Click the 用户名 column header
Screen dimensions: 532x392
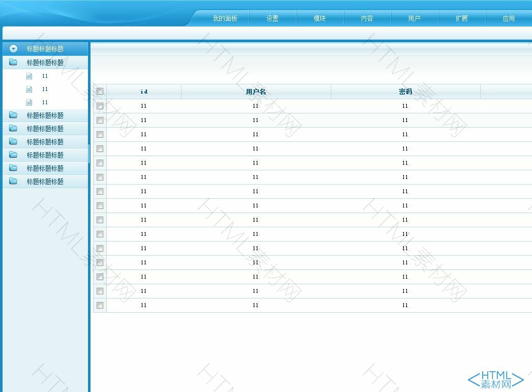pos(256,92)
